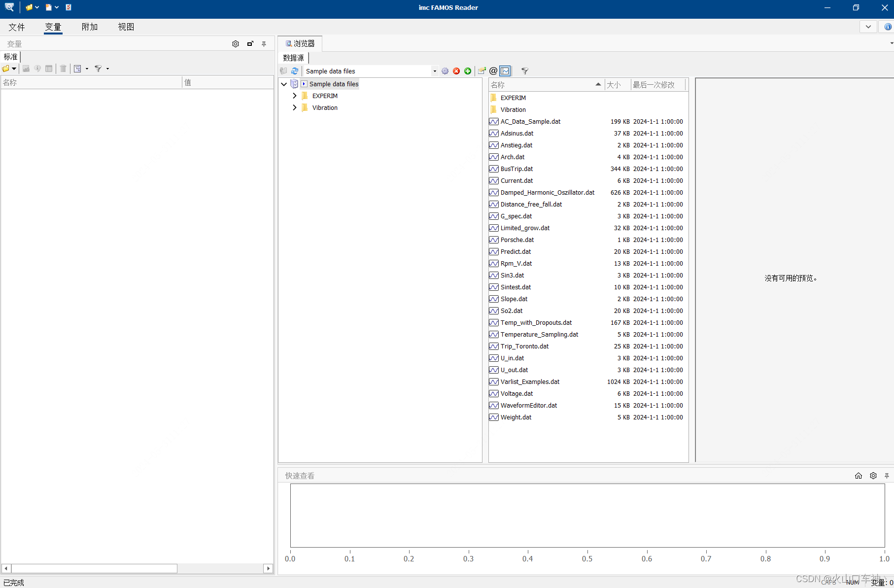Select the WaveformEditor.dat file
This screenshot has height=588, width=894.
coord(528,406)
